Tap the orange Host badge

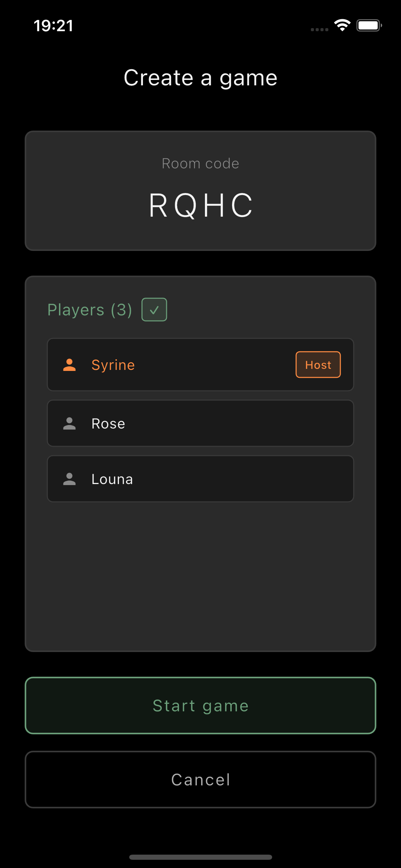click(x=318, y=365)
